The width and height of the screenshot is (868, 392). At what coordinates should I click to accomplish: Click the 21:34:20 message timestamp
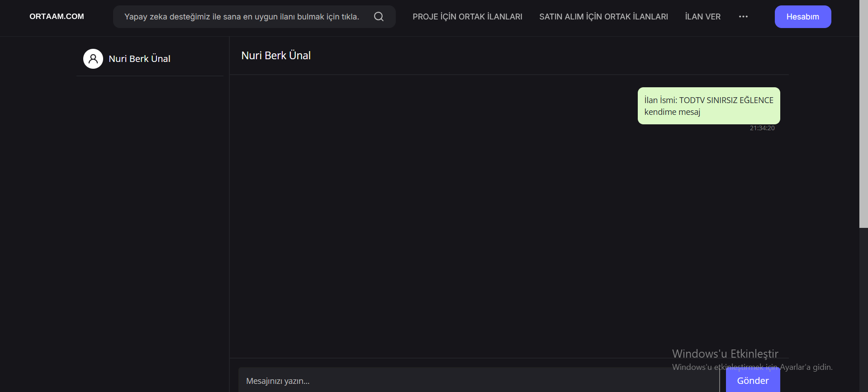tap(762, 128)
